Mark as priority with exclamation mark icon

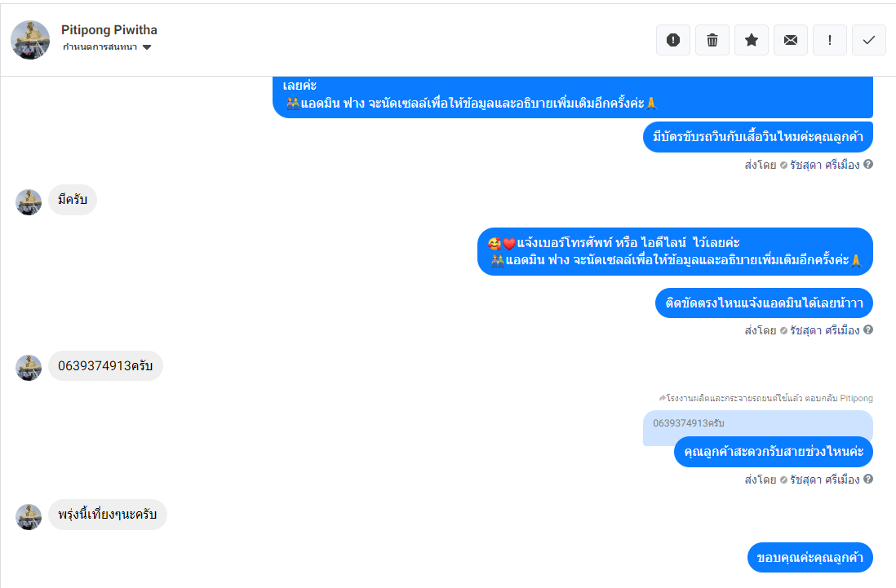click(830, 40)
